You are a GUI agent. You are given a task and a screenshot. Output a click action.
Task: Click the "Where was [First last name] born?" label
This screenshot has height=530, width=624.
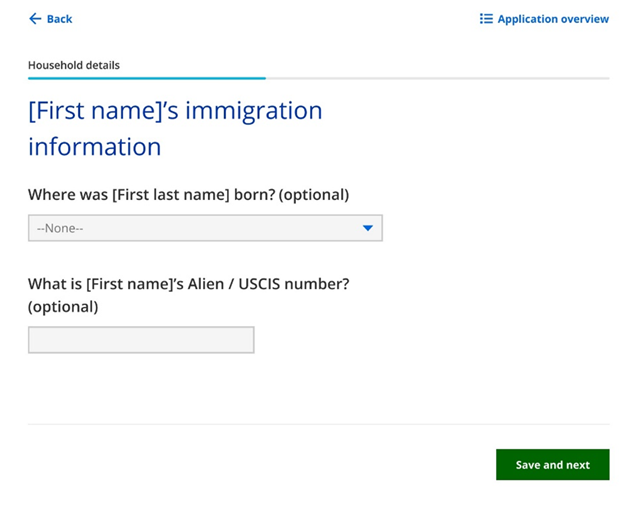click(152, 194)
